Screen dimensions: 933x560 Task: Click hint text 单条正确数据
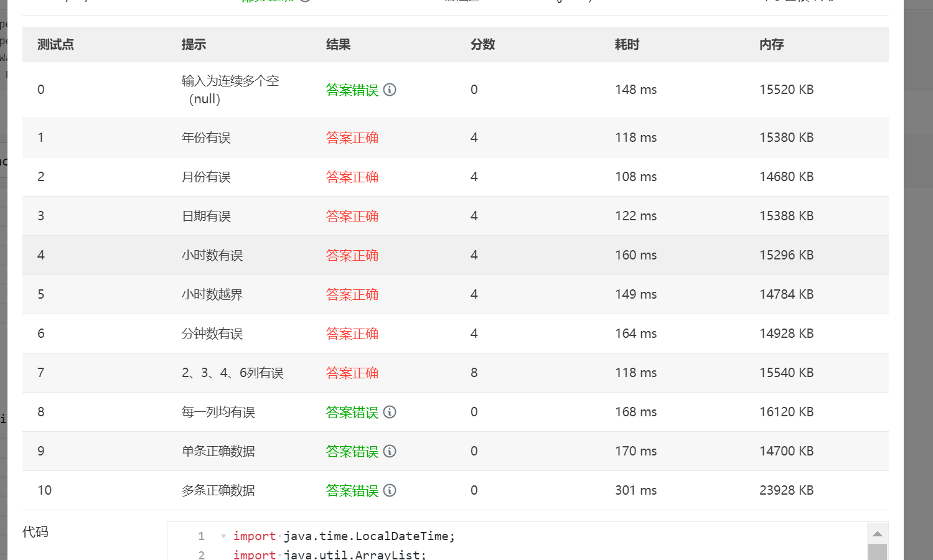(x=218, y=451)
